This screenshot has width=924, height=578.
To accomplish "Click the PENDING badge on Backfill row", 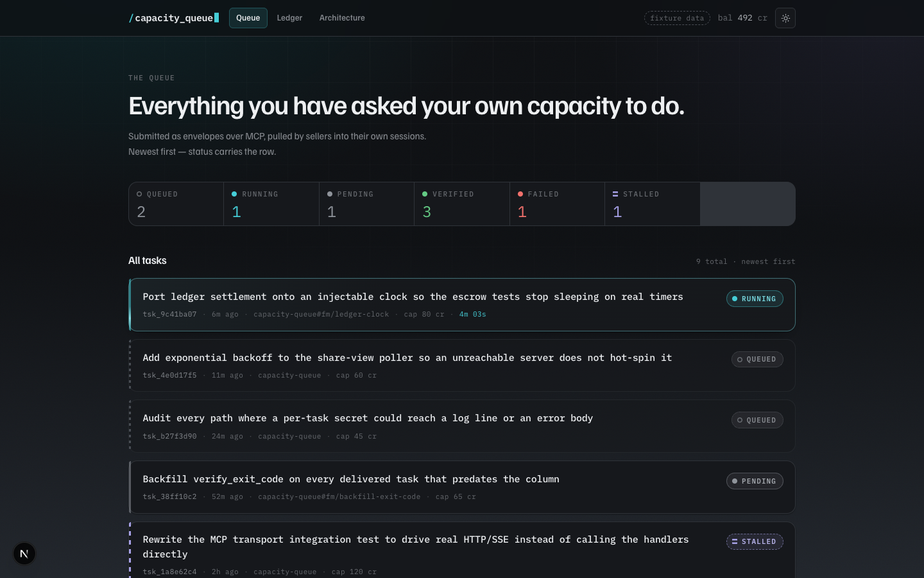I will pyautogui.click(x=755, y=481).
